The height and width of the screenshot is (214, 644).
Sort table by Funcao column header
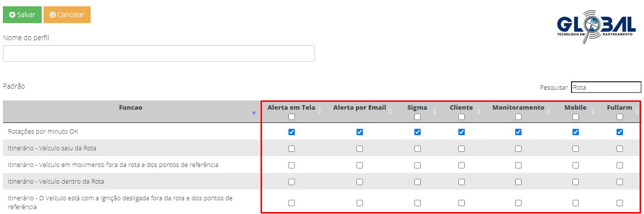tap(131, 108)
